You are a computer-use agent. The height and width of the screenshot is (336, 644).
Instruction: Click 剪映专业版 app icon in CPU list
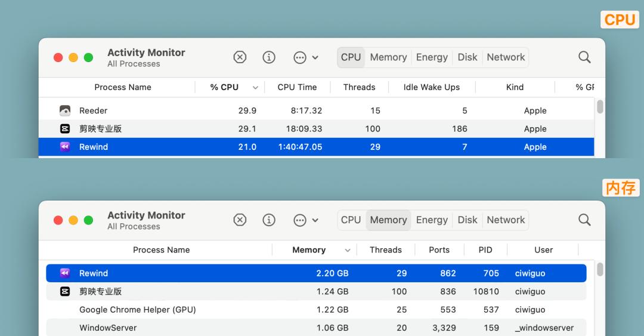pyautogui.click(x=65, y=129)
